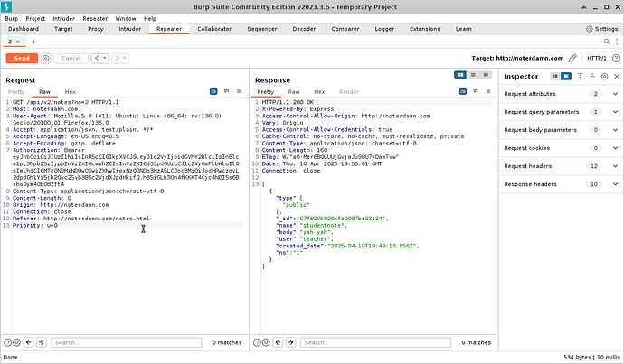Open response search help icon

[x=257, y=342]
